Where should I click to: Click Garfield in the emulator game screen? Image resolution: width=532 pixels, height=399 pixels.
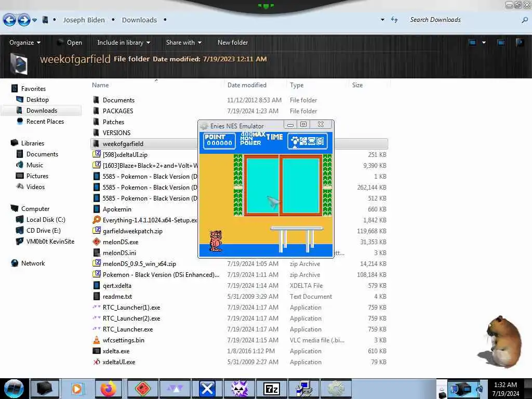pos(216,241)
